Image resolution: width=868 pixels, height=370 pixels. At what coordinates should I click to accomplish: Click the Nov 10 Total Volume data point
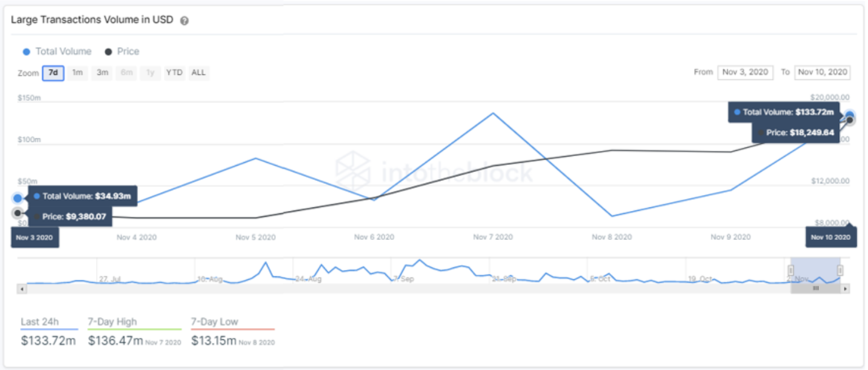tap(850, 115)
